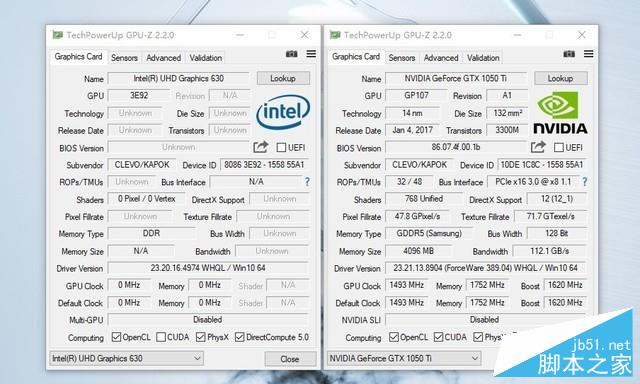Switch to Validation tab in NVIDIA window
The image size is (640, 384).
pyautogui.click(x=483, y=58)
